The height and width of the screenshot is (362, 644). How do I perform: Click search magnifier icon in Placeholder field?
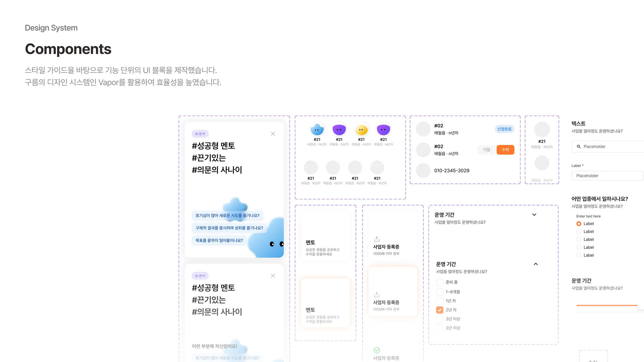click(579, 147)
